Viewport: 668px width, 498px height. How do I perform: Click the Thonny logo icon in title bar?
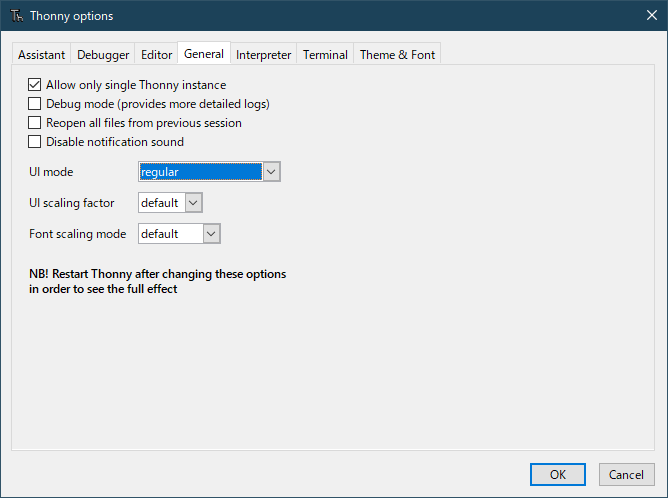[17, 16]
